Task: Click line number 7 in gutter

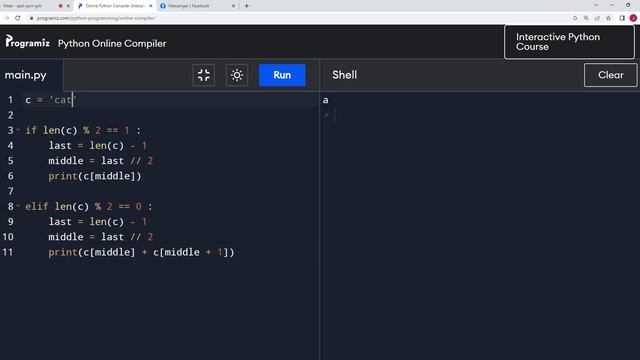Action: click(x=11, y=191)
